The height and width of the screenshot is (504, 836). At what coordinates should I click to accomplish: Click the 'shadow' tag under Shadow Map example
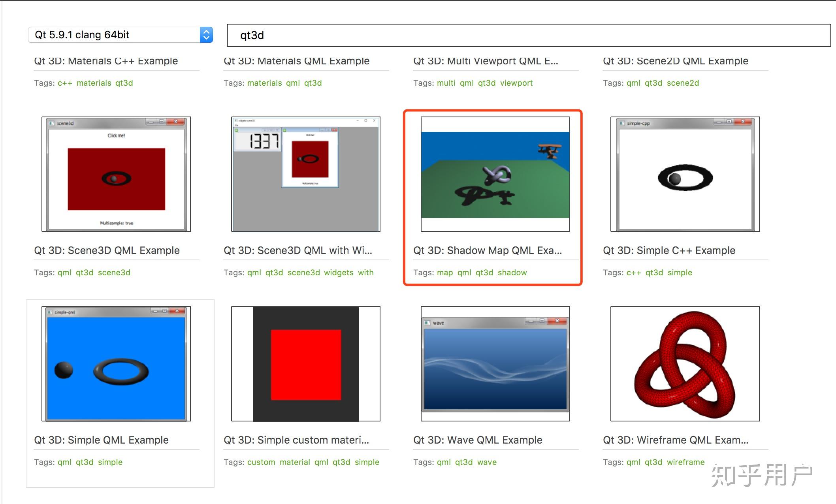[512, 273]
